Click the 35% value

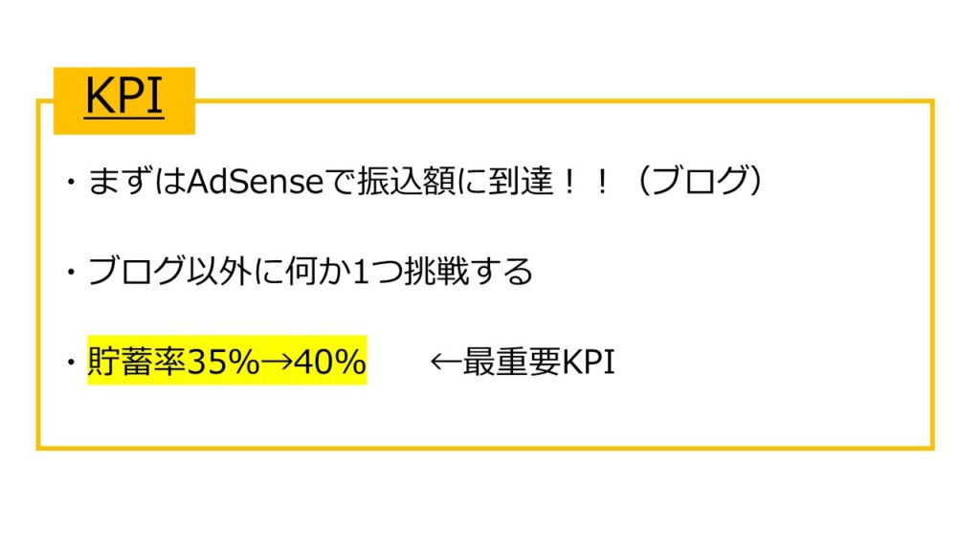[x=223, y=362]
